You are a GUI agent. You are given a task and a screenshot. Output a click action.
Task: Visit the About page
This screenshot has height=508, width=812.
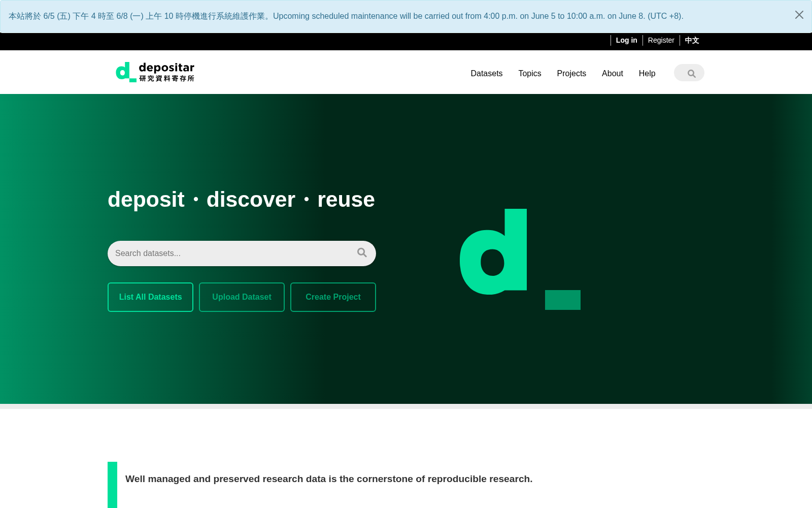[613, 73]
